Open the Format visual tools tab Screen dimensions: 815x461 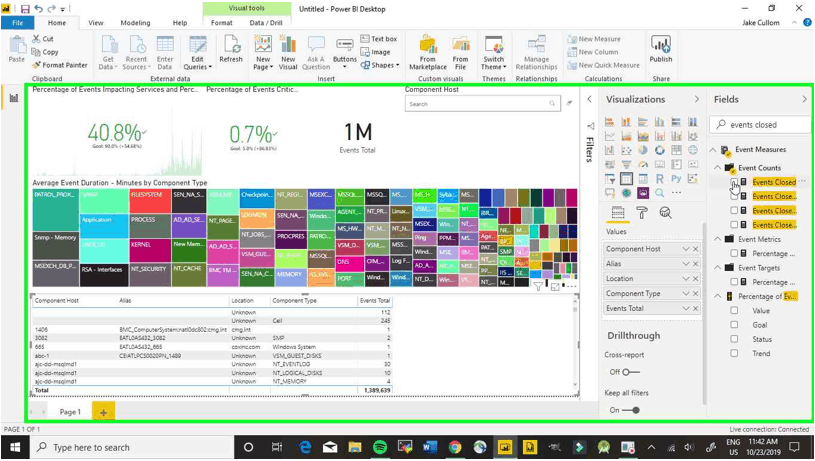(222, 23)
